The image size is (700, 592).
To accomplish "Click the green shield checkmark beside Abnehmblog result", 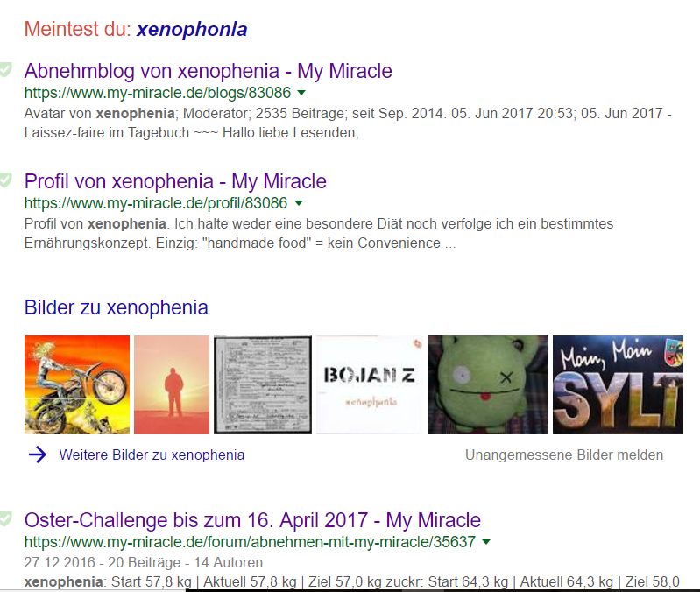I will coord(5,70).
